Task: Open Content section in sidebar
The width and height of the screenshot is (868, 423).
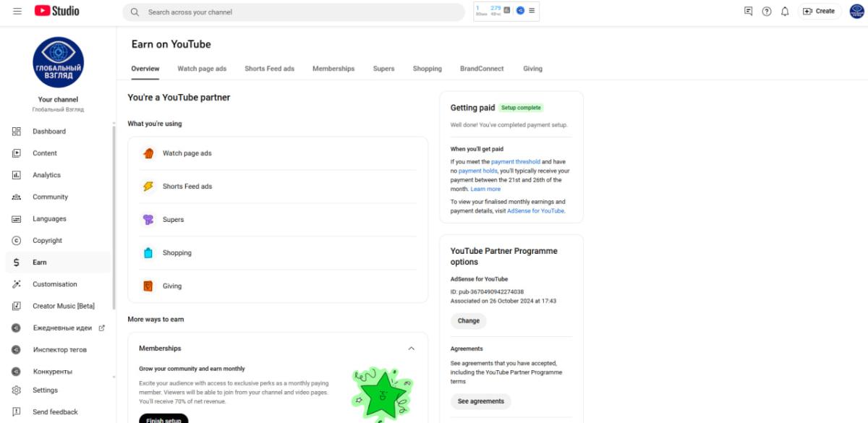Action: pyautogui.click(x=58, y=153)
